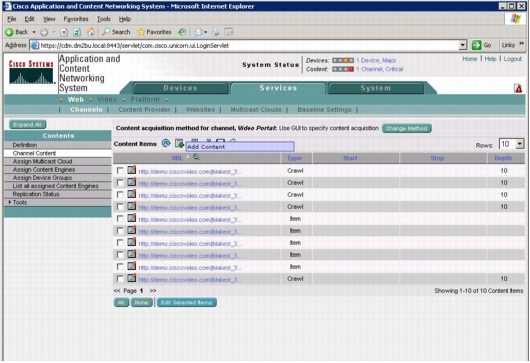Click the edit icon of first Item row
The width and height of the screenshot is (530, 363).
coord(131,218)
